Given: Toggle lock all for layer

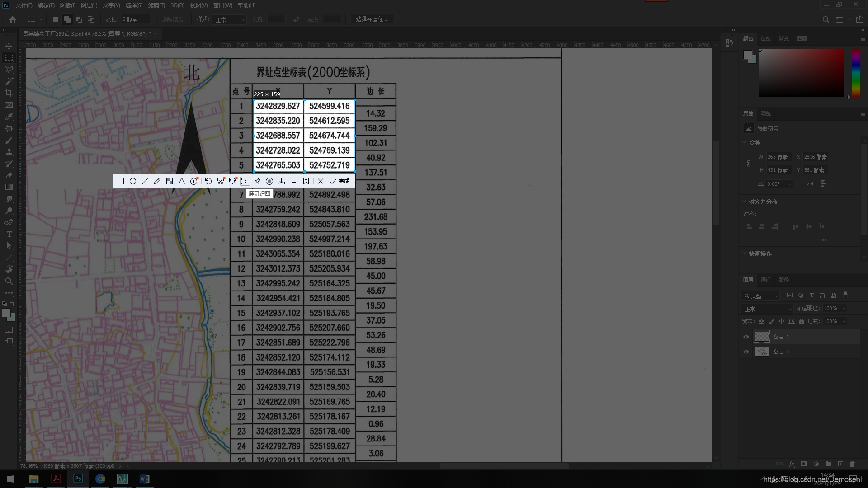Looking at the screenshot, I should pyautogui.click(x=801, y=321).
